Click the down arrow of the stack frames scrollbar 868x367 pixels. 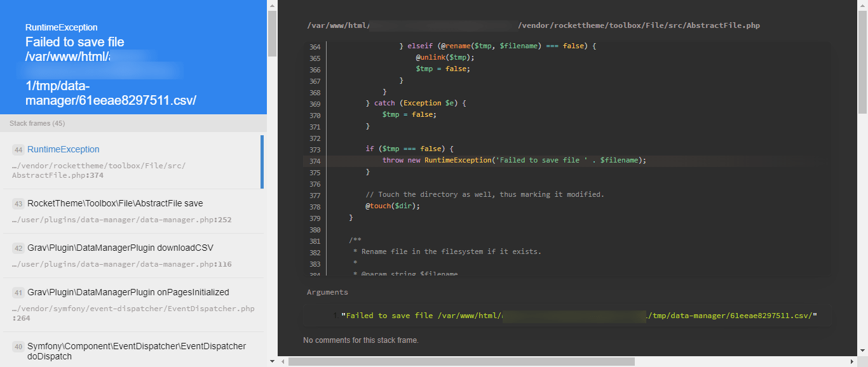272,361
